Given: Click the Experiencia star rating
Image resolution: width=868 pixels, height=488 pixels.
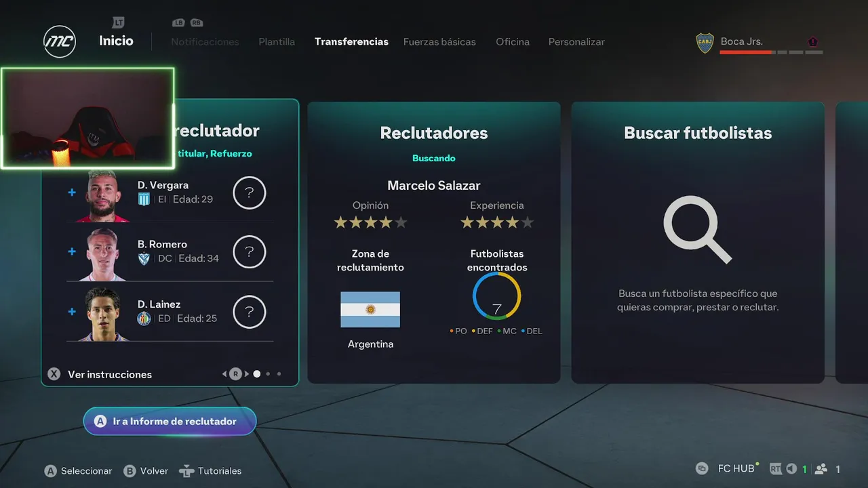Looking at the screenshot, I should pos(497,222).
